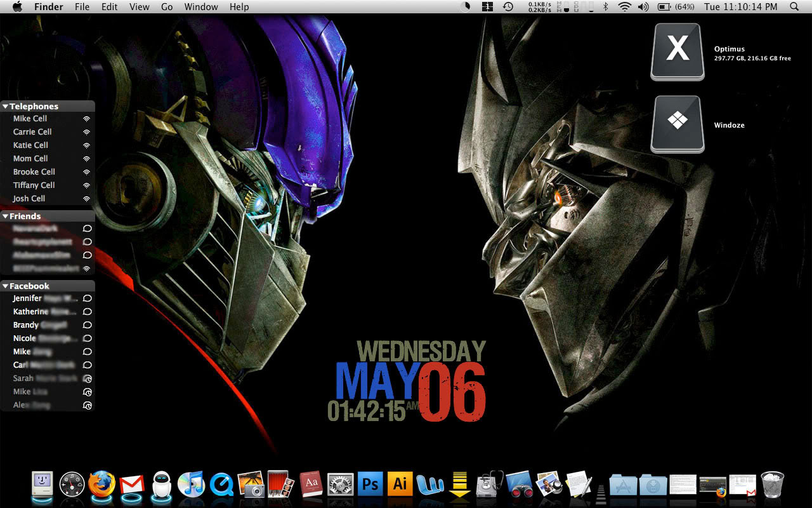Launch TextEdit from the dock

579,485
